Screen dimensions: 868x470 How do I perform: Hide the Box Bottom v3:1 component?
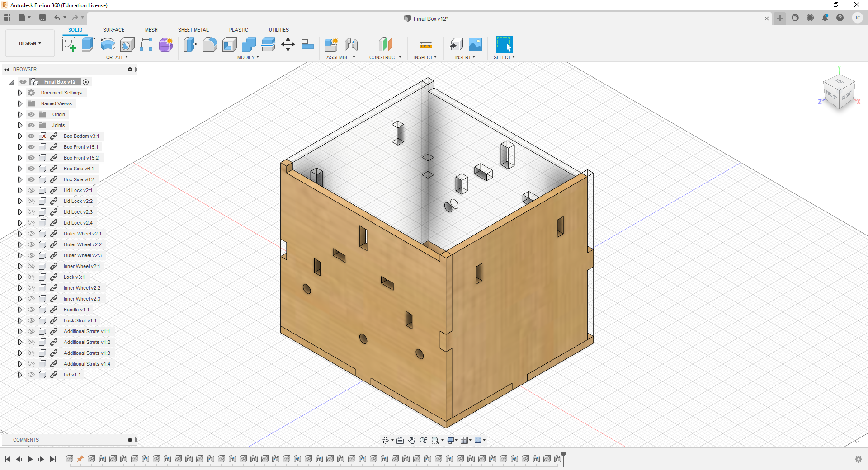tap(31, 136)
